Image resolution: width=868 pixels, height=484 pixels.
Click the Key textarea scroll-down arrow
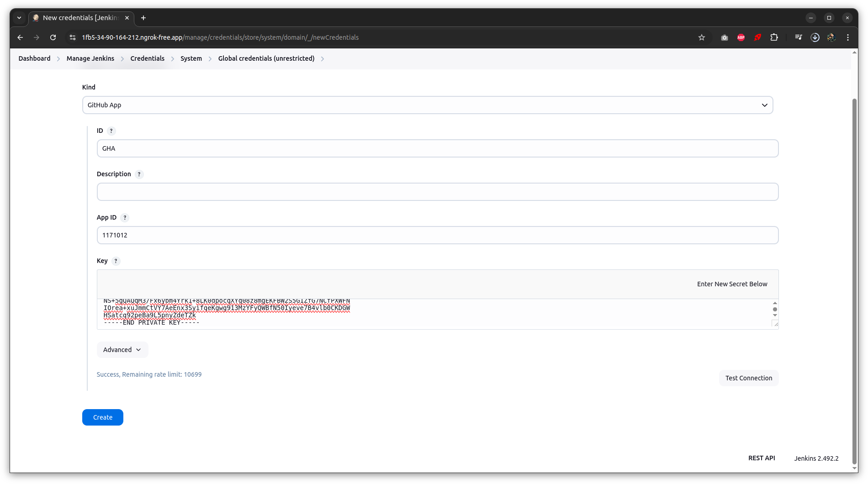775,316
